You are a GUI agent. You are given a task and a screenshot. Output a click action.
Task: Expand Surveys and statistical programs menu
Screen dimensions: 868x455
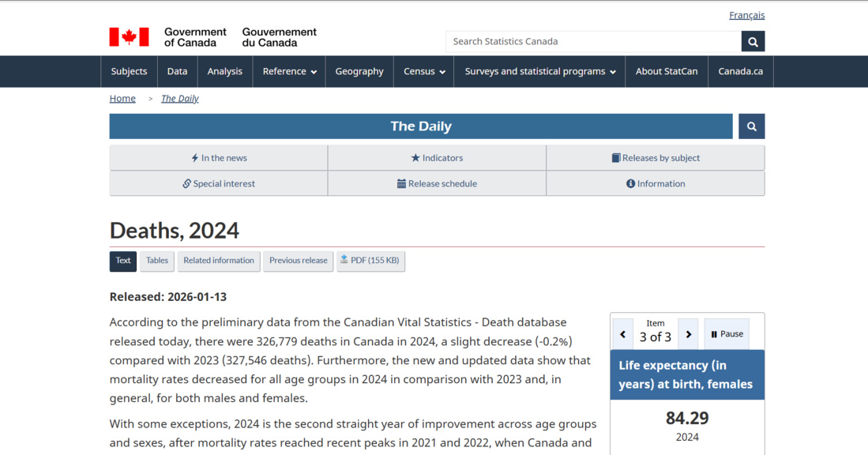(x=539, y=71)
